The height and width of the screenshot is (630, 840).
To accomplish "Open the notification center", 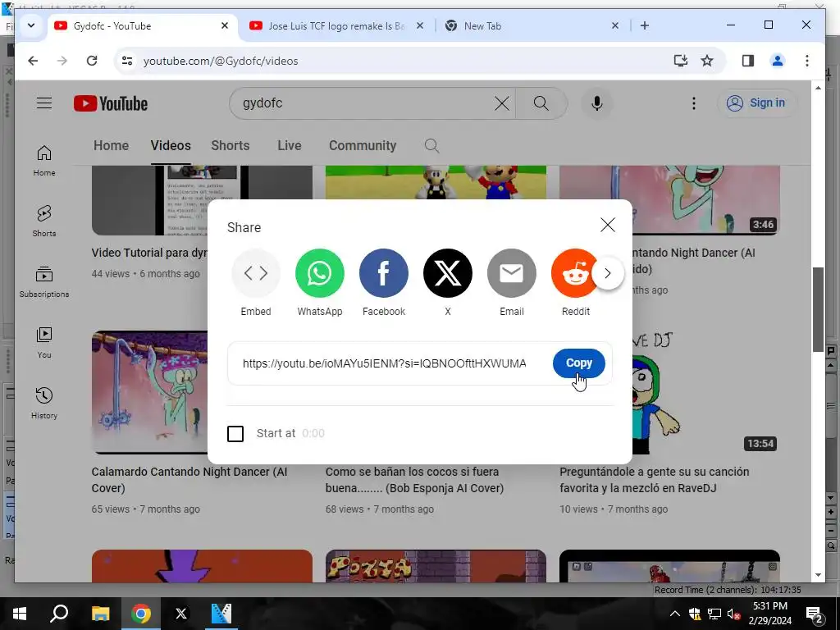I will (x=815, y=614).
